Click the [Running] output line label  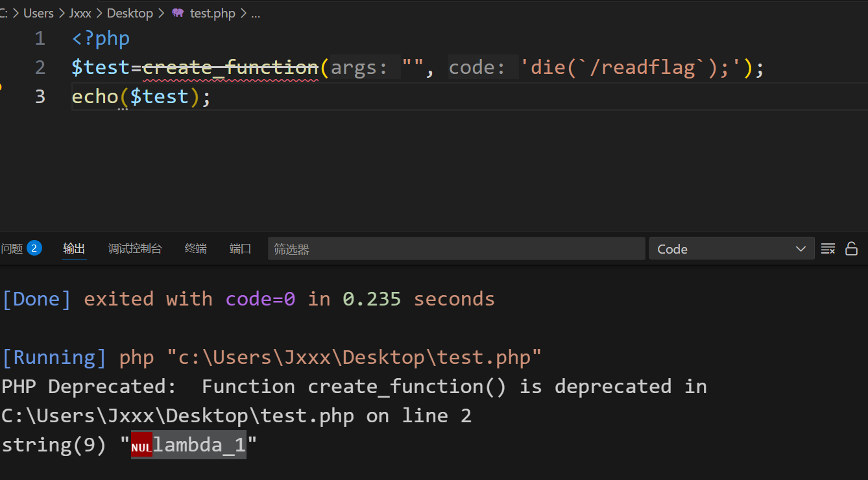pos(54,357)
